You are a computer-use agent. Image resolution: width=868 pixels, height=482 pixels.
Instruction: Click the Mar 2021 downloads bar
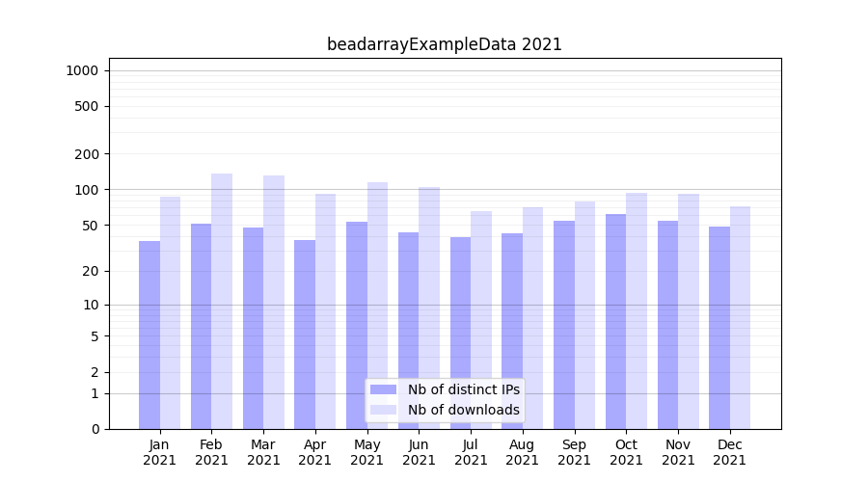click(x=274, y=302)
